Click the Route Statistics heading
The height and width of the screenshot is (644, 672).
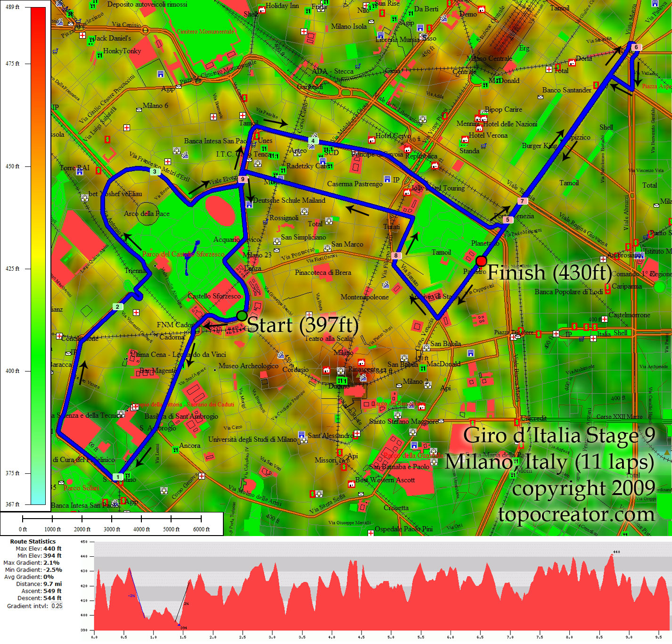33,542
